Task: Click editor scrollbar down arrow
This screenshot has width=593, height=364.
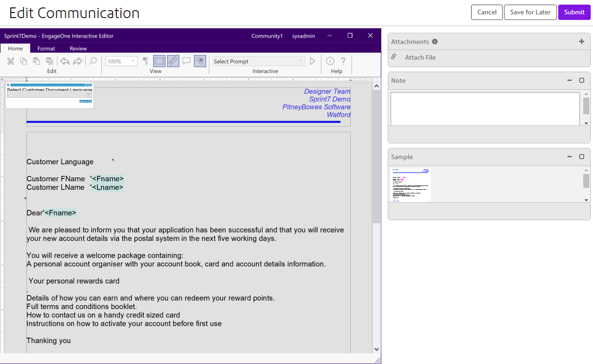Action: (377, 349)
